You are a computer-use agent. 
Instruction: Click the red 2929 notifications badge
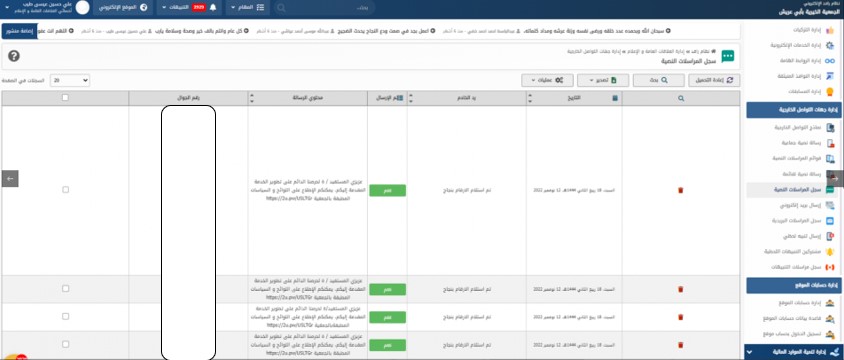tap(199, 8)
